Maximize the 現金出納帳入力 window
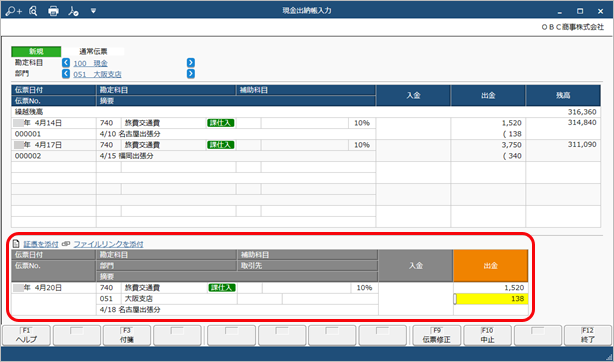This screenshot has height=362, width=614. [580, 11]
